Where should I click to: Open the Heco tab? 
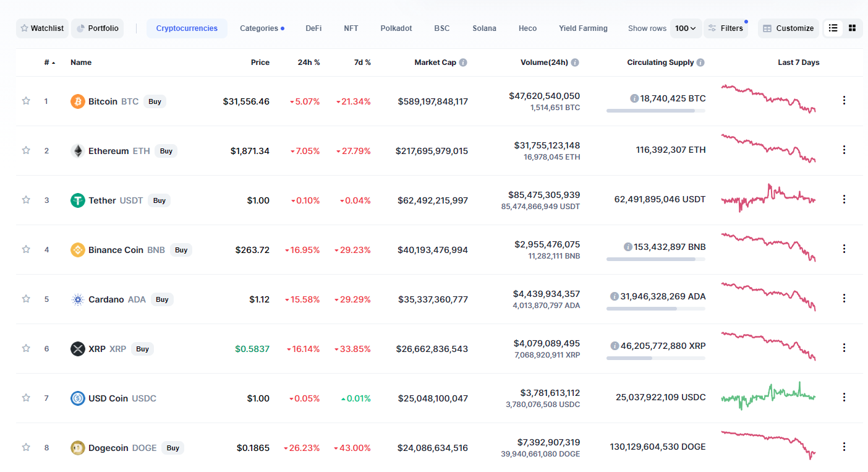(527, 28)
